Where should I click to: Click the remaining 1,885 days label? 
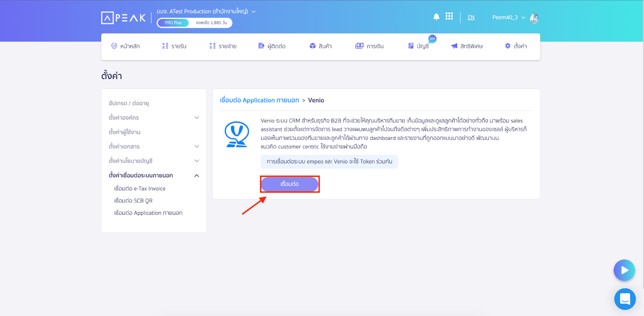211,23
